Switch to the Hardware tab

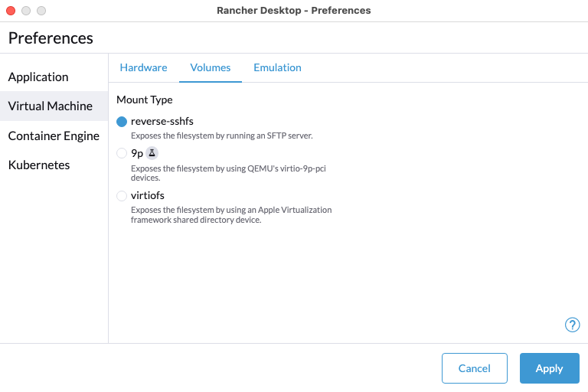(143, 67)
